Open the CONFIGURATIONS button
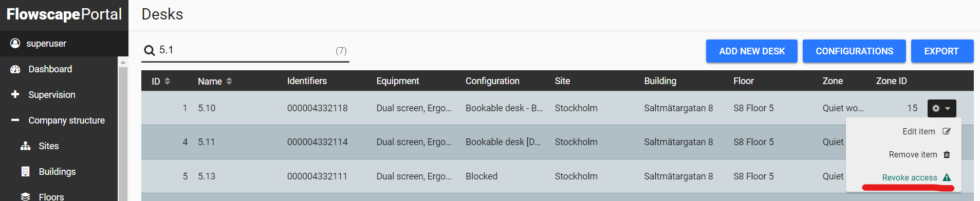 point(854,51)
